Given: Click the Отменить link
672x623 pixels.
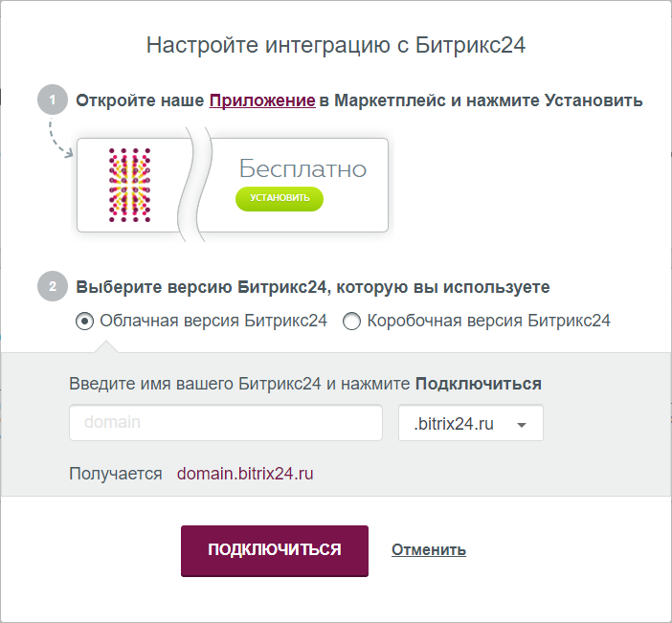Looking at the screenshot, I should click(428, 549).
